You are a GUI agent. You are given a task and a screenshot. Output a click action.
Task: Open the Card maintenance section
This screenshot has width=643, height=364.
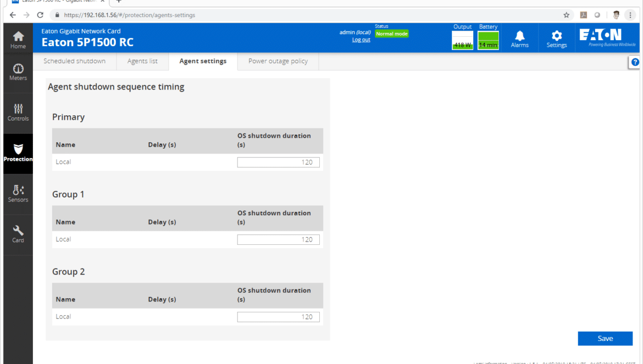[18, 234]
